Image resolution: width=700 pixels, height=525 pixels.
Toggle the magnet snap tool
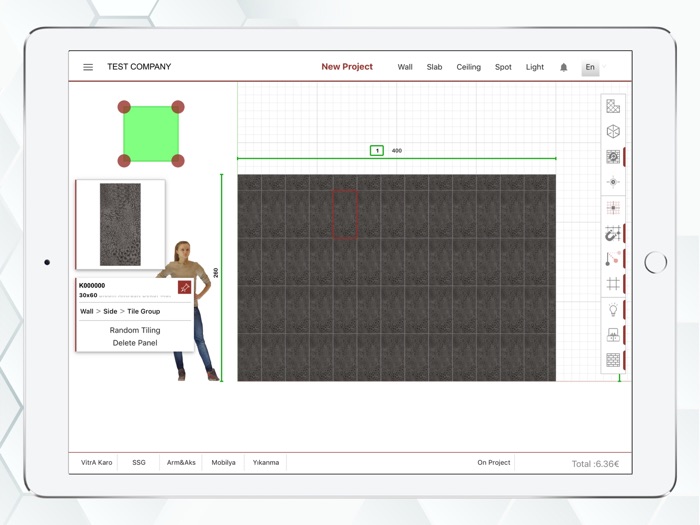pos(613,233)
